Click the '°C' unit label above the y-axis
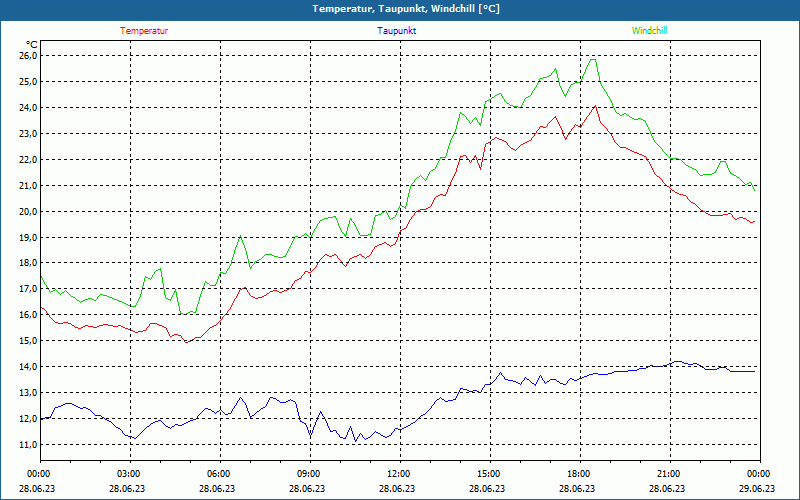Viewport: 800px width, 500px height. 31,45
